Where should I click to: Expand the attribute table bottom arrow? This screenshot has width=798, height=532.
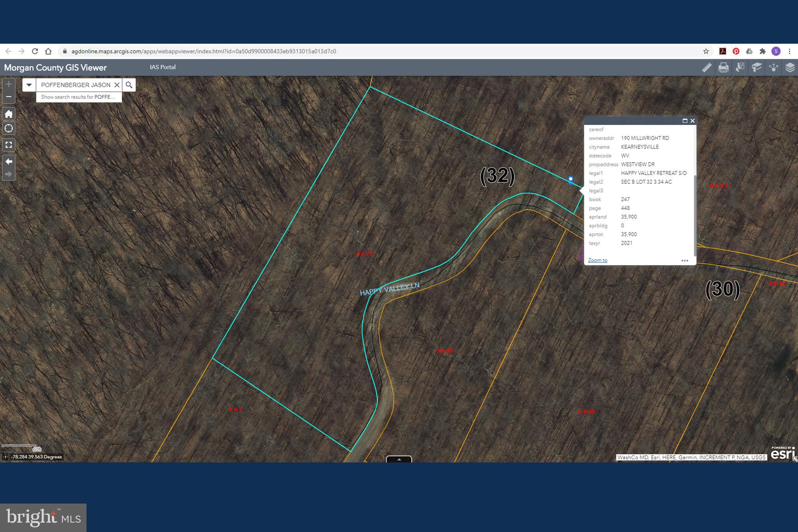tap(399, 460)
